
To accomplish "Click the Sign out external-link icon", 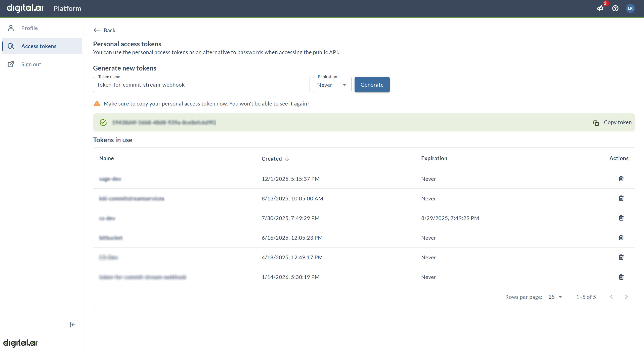I will [x=11, y=64].
